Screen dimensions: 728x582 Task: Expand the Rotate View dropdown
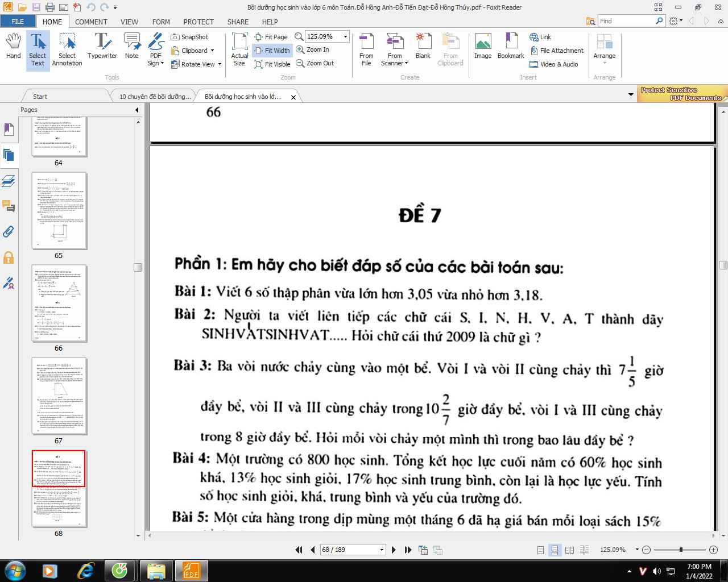pyautogui.click(x=220, y=64)
